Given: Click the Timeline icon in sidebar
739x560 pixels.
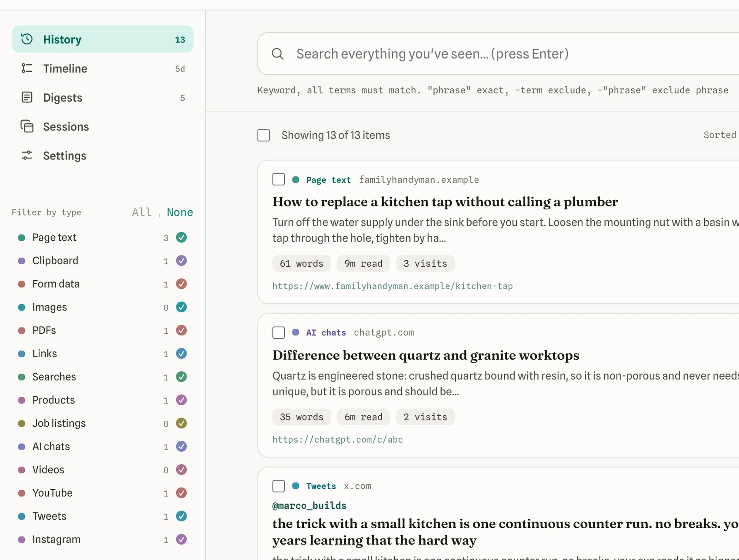Looking at the screenshot, I should pos(27,68).
